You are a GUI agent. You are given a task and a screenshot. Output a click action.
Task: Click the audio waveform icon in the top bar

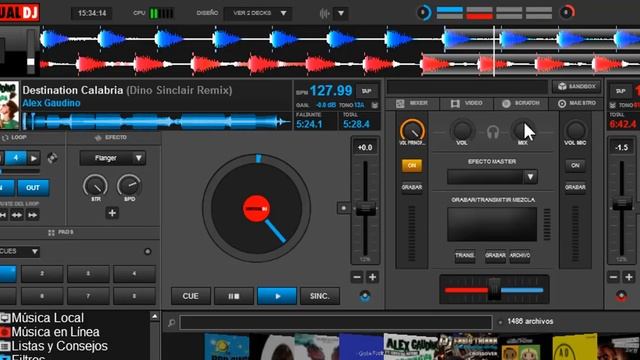pos(324,13)
